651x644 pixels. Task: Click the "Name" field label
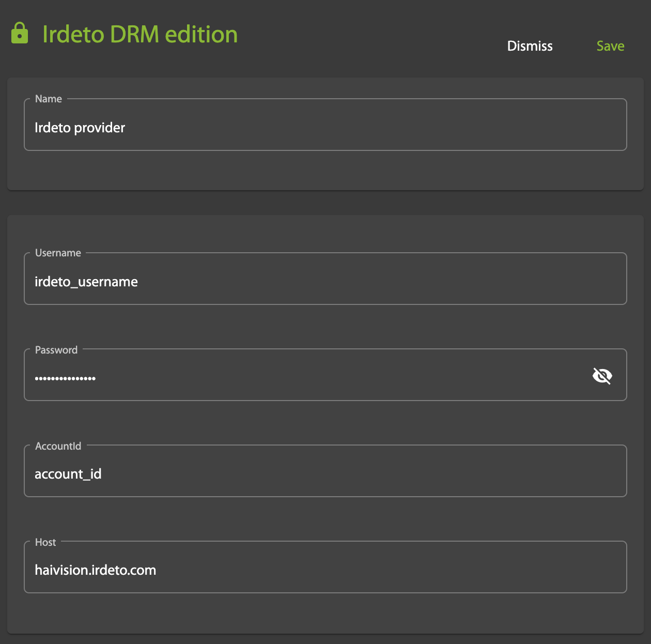click(49, 99)
